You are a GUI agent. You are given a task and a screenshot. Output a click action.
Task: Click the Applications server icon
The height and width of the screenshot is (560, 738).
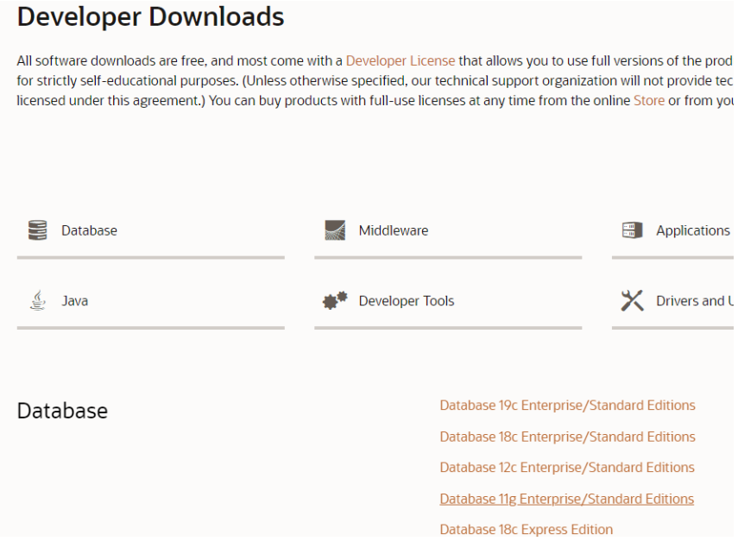pos(632,230)
